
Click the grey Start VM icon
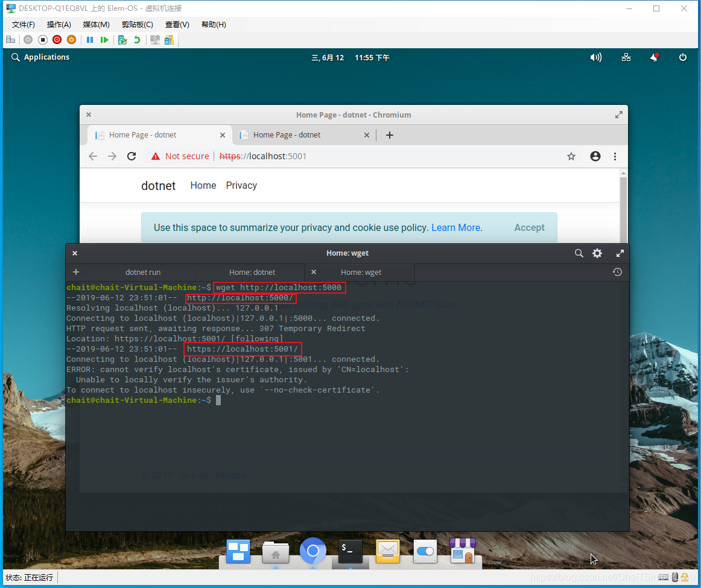28,40
